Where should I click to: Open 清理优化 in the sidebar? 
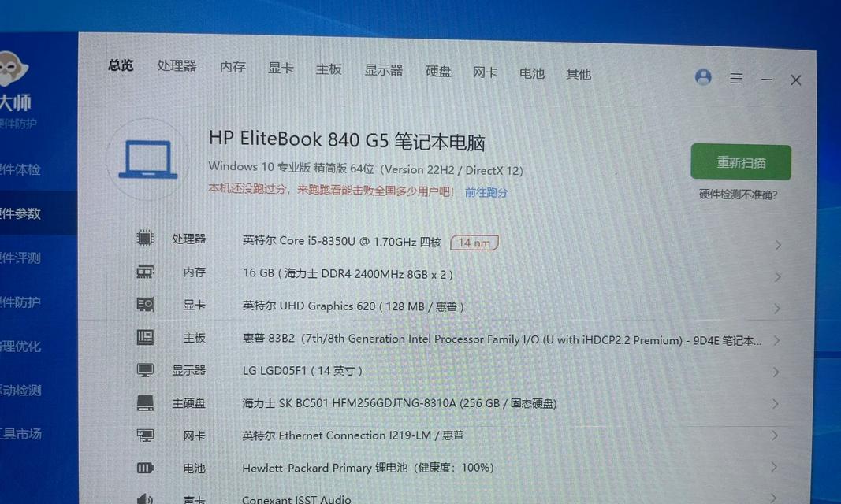(20, 346)
